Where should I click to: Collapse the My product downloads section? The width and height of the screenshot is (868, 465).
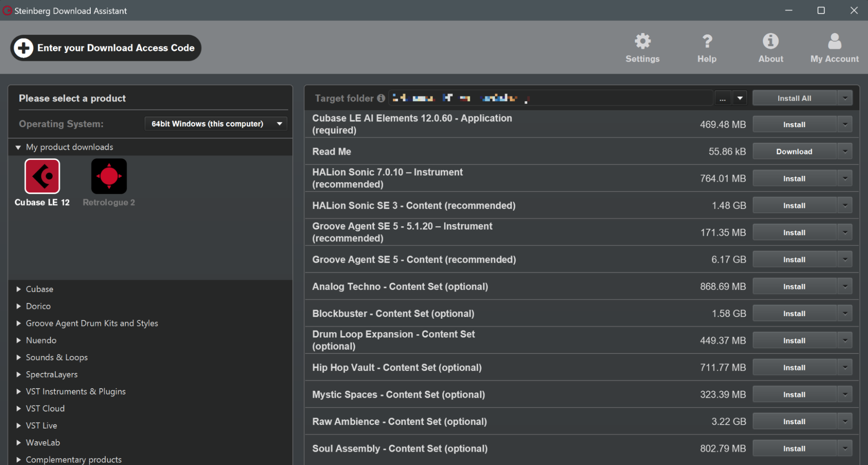18,147
